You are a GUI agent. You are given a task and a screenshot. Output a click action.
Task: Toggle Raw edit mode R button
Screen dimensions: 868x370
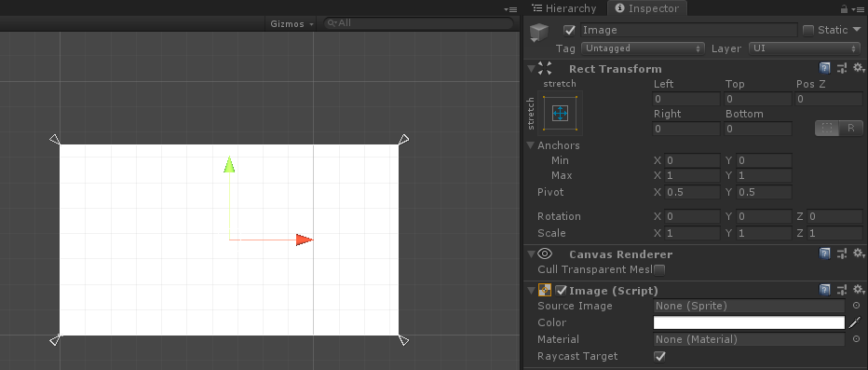tap(851, 128)
